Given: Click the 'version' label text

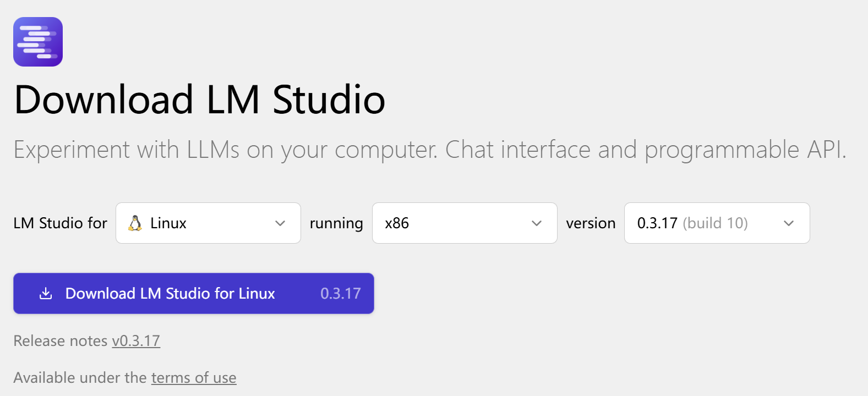Looking at the screenshot, I should point(591,223).
